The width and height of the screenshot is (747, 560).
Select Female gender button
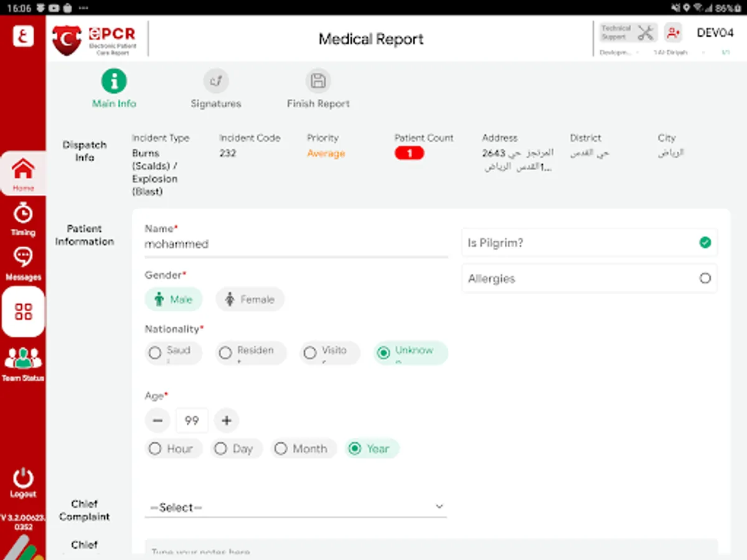250,299
